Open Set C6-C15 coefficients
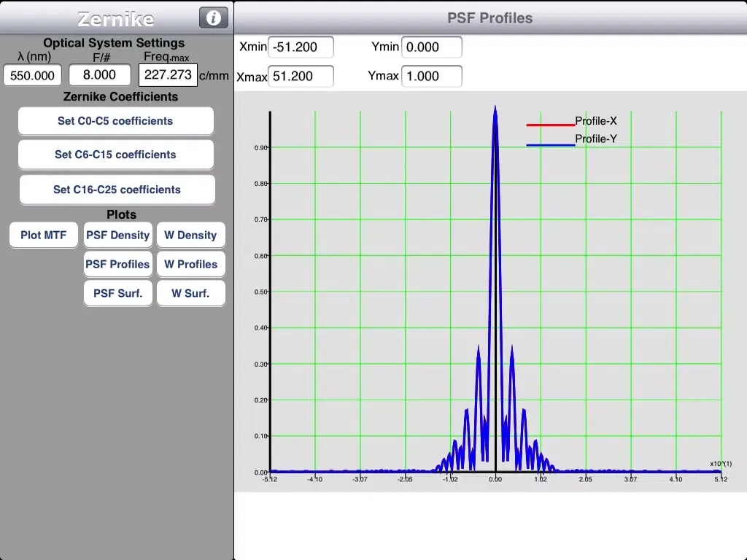 [116, 155]
